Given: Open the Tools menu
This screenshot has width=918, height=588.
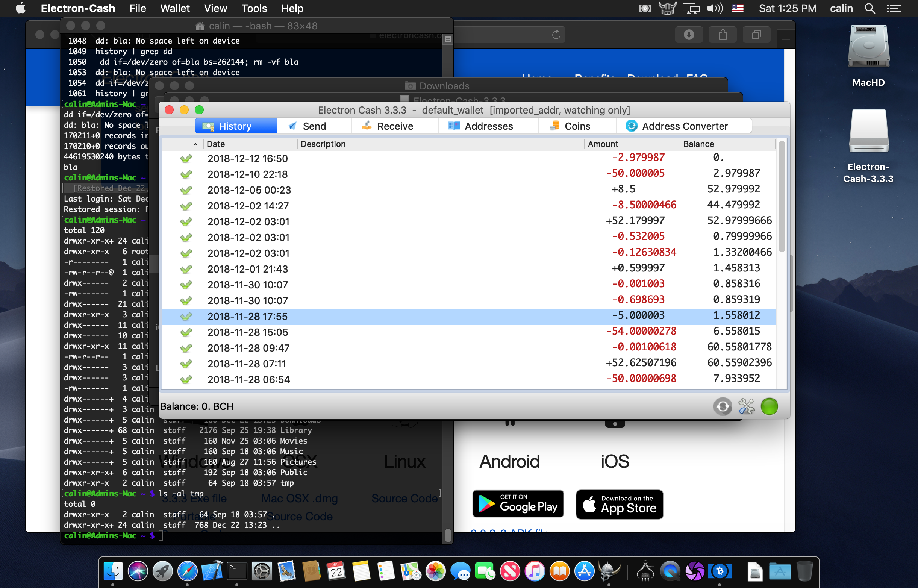Looking at the screenshot, I should point(254,8).
